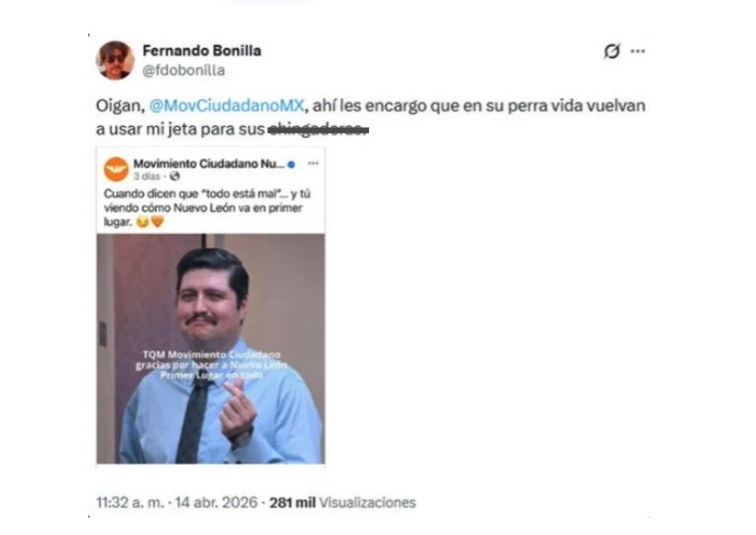Open the Fernando Bonilla display name

(x=202, y=50)
